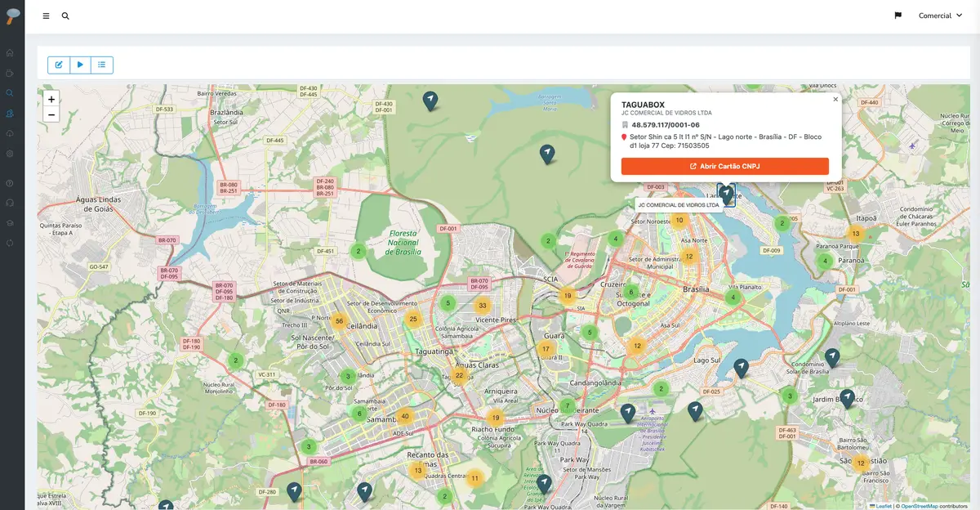Click map pin right of Núcleo Bandeirante
Viewport: 980px width, 510px height.
(x=627, y=413)
